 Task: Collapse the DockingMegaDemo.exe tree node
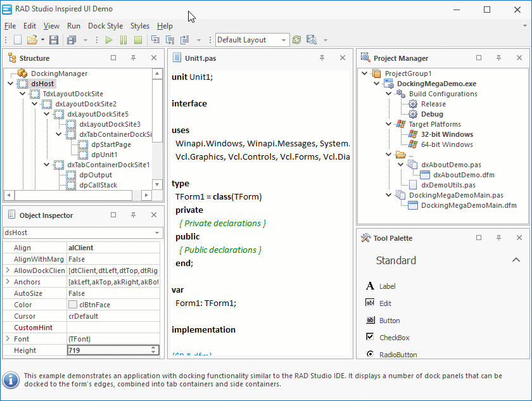coord(376,83)
